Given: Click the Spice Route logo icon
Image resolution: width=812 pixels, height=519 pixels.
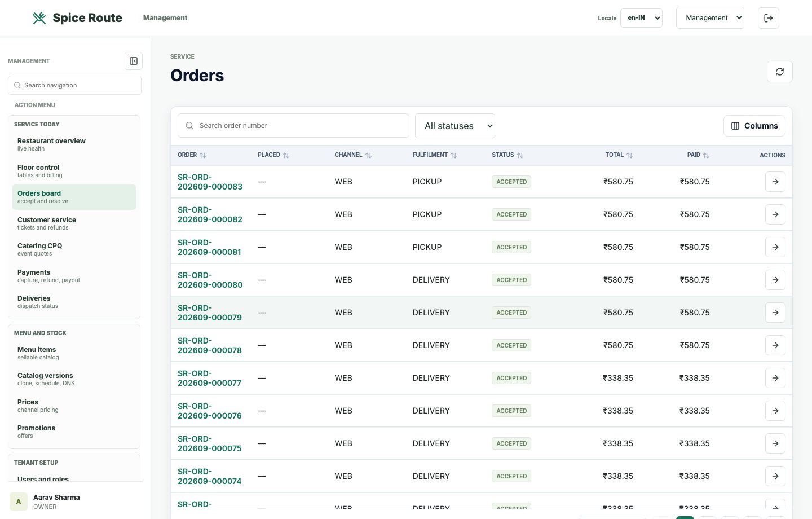Looking at the screenshot, I should [39, 18].
